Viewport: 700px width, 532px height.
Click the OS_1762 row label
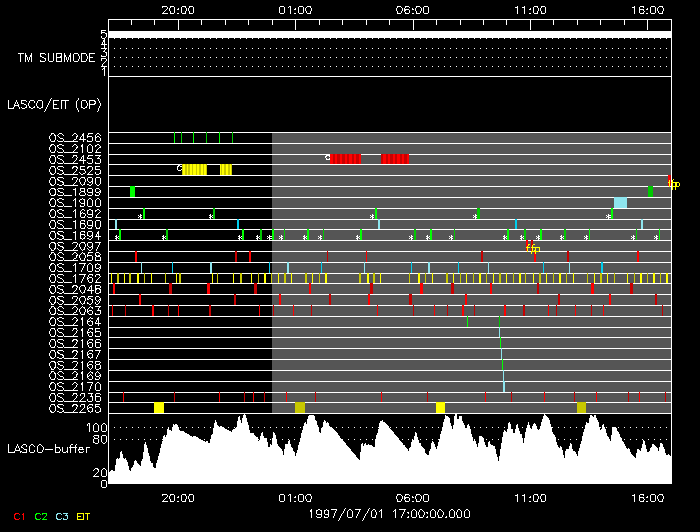tap(75, 278)
